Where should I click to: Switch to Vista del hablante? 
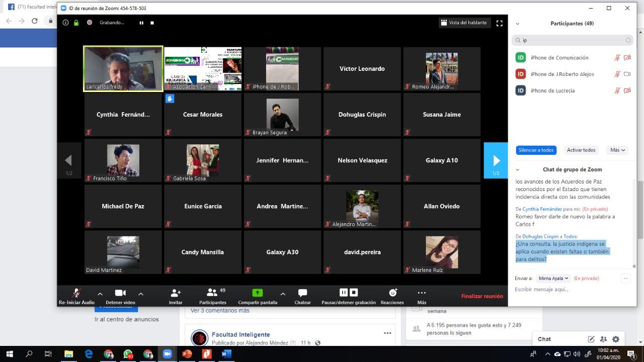click(x=463, y=23)
